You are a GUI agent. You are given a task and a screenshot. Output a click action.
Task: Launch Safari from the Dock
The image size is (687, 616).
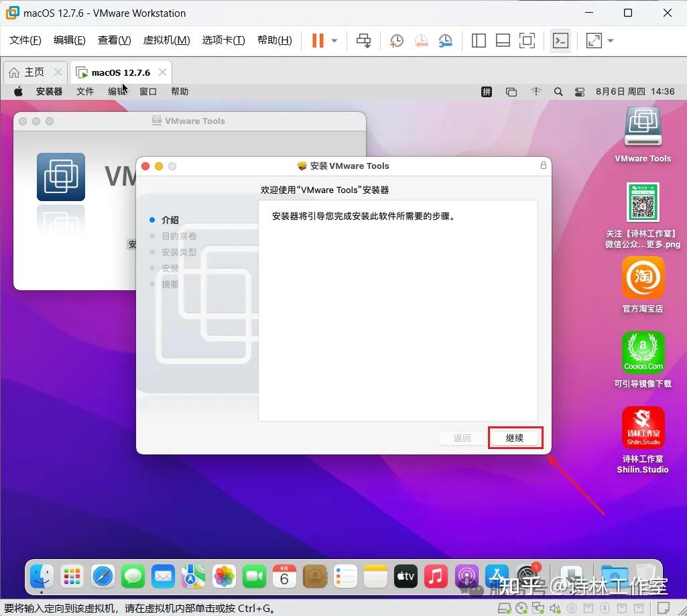point(103,576)
